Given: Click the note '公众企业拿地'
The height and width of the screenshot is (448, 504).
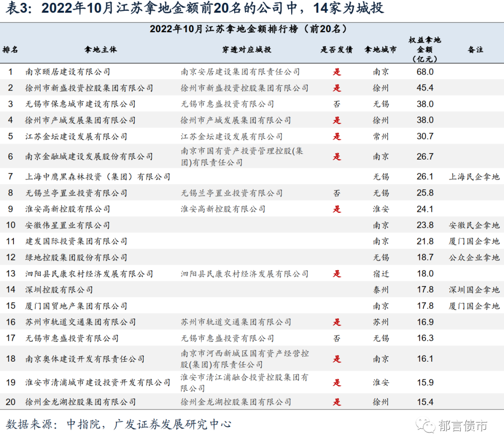Looking at the screenshot, I should tap(475, 258).
